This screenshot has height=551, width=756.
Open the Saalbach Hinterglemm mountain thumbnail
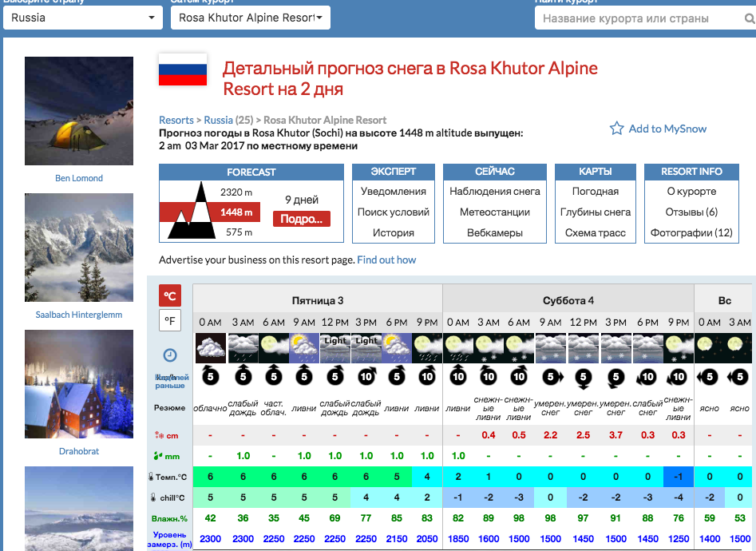point(79,248)
